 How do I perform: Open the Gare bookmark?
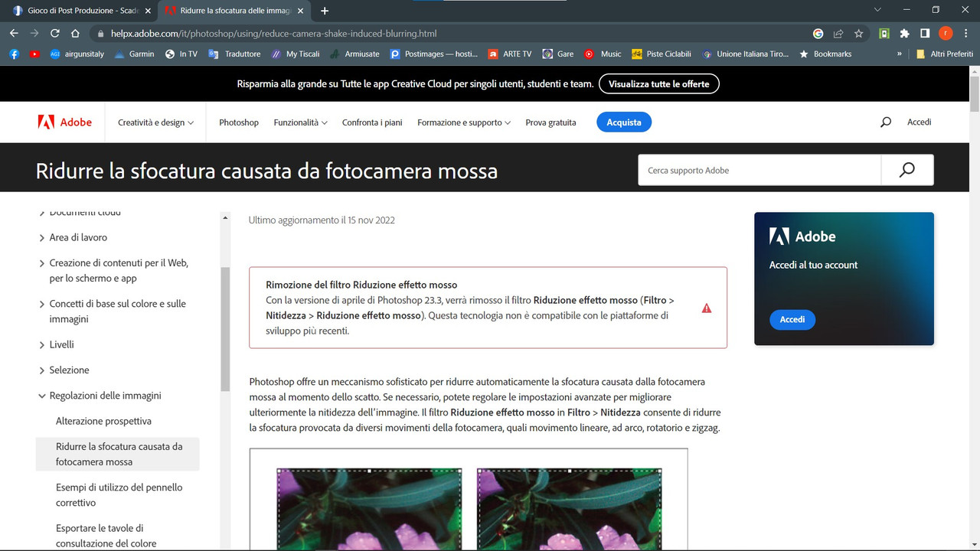[558, 54]
